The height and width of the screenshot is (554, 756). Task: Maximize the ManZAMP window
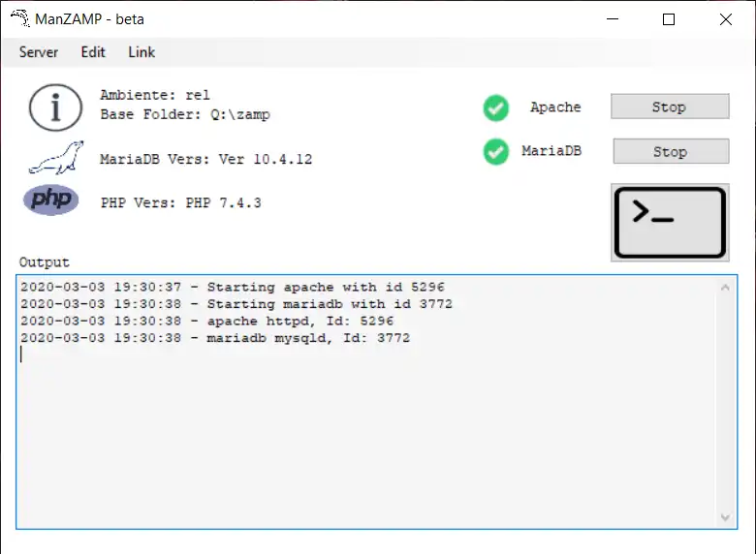669,19
